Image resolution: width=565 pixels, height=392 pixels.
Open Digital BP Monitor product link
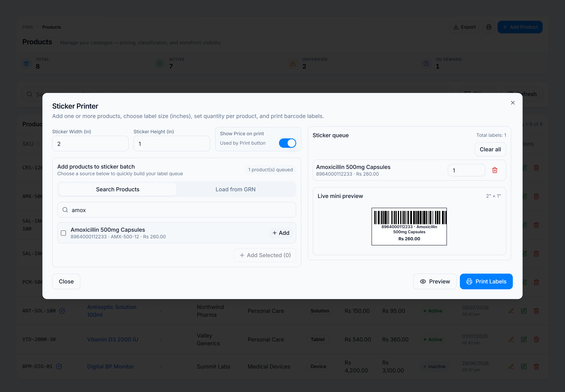click(110, 367)
